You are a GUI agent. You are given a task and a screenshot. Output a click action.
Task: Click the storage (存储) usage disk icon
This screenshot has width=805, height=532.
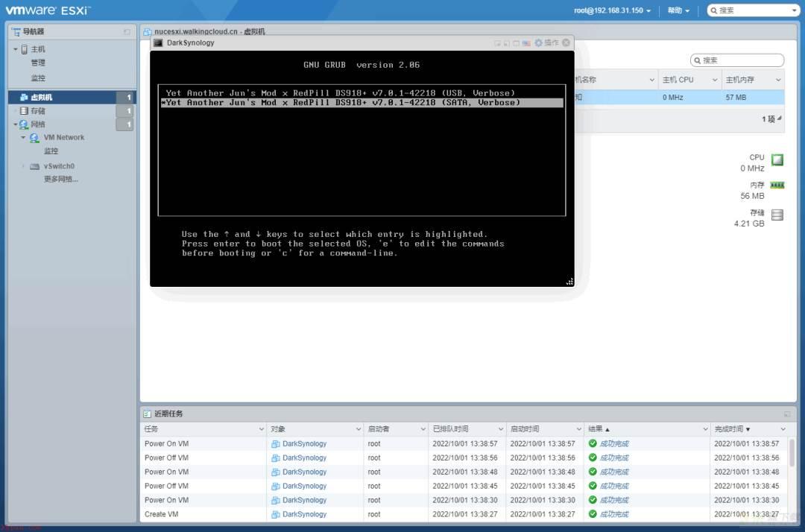[x=777, y=215]
